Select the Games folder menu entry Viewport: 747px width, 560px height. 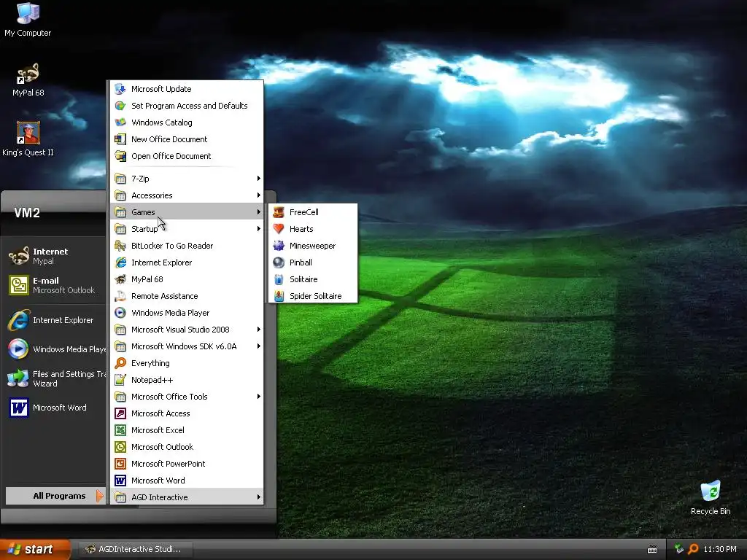[187, 212]
